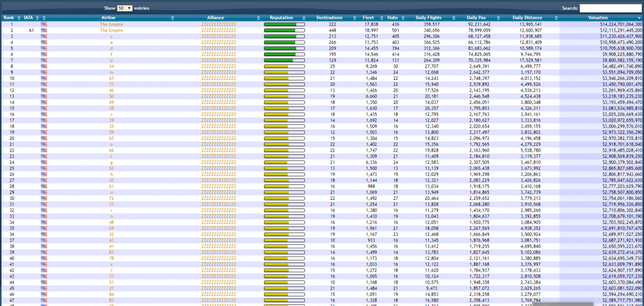Click the flag icon for airline 46
The image size is (644, 306).
tap(43, 90)
